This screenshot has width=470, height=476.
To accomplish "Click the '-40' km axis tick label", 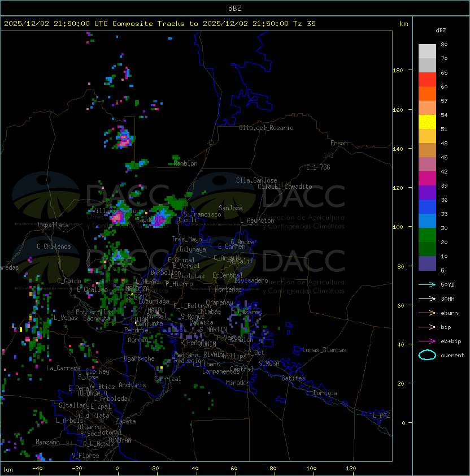I will (37, 469).
